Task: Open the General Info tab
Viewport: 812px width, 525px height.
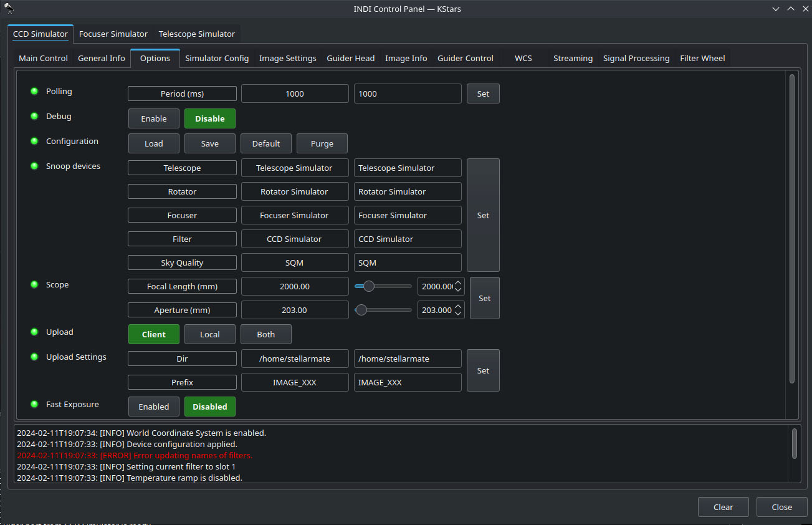Action: (x=102, y=58)
